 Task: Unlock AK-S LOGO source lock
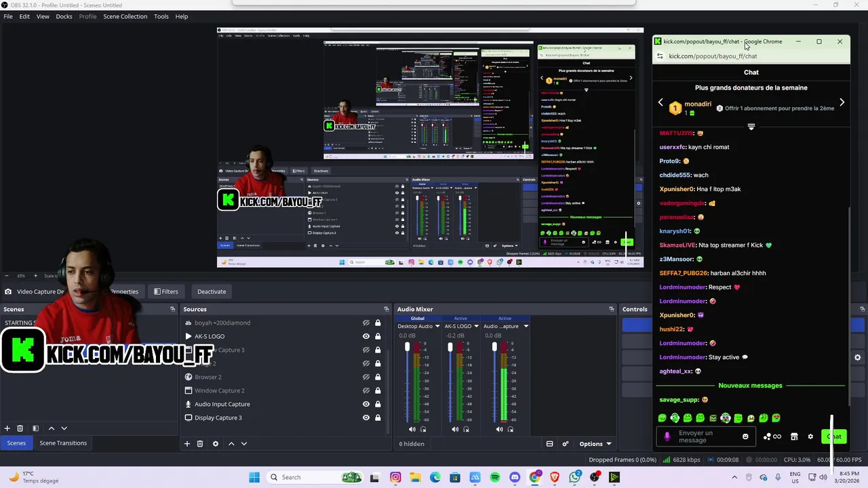[378, 336]
